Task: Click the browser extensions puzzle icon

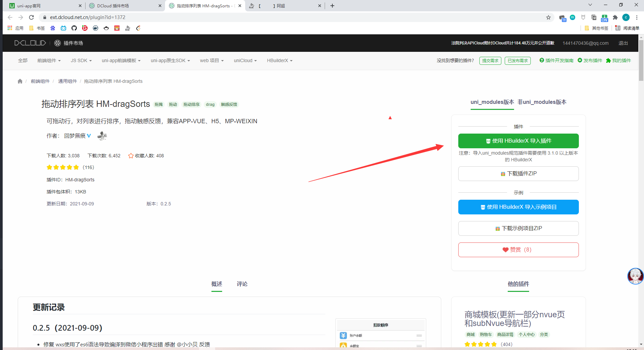Action: tap(615, 17)
